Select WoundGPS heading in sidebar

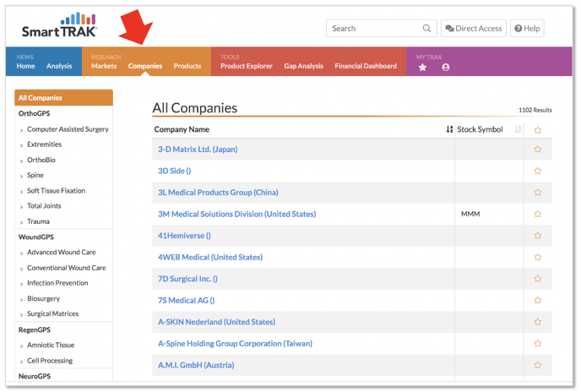[36, 237]
